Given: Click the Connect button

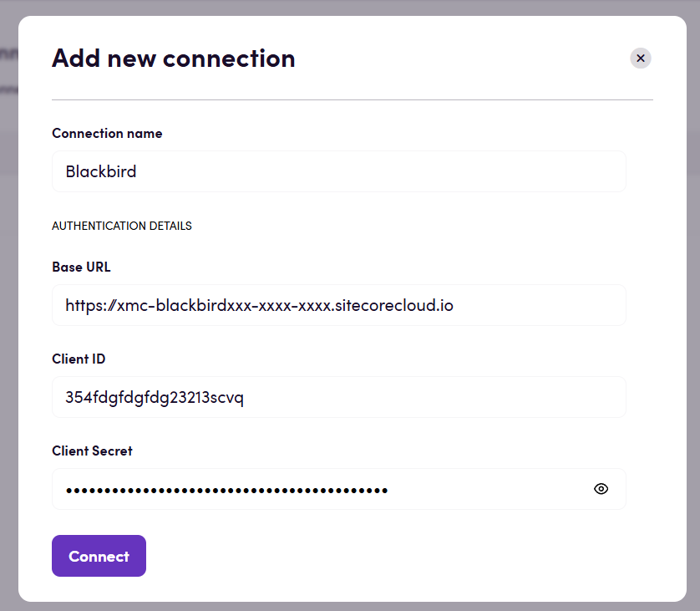Looking at the screenshot, I should (x=99, y=556).
